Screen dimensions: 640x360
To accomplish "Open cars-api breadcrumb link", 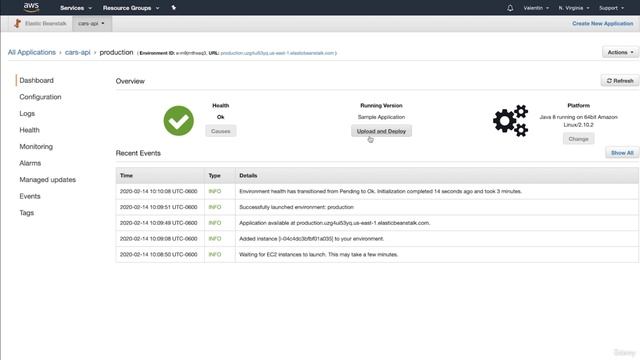I will tap(78, 52).
